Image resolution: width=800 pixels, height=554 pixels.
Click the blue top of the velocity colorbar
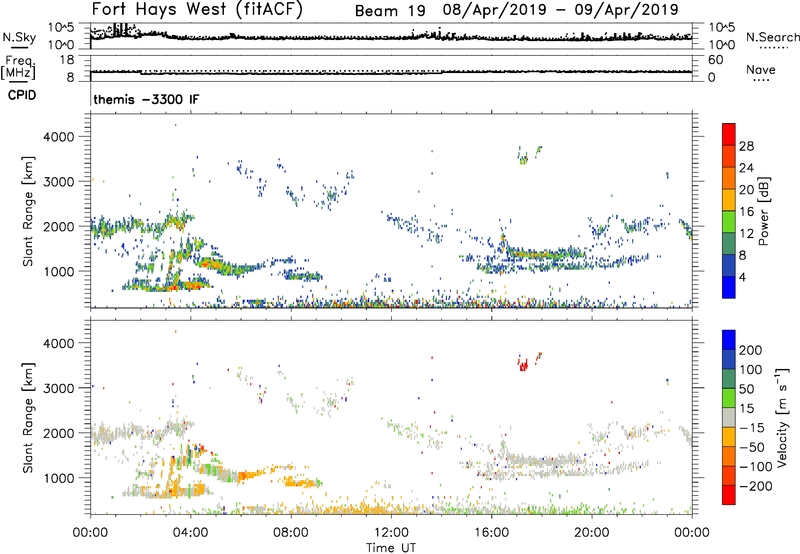[729, 340]
